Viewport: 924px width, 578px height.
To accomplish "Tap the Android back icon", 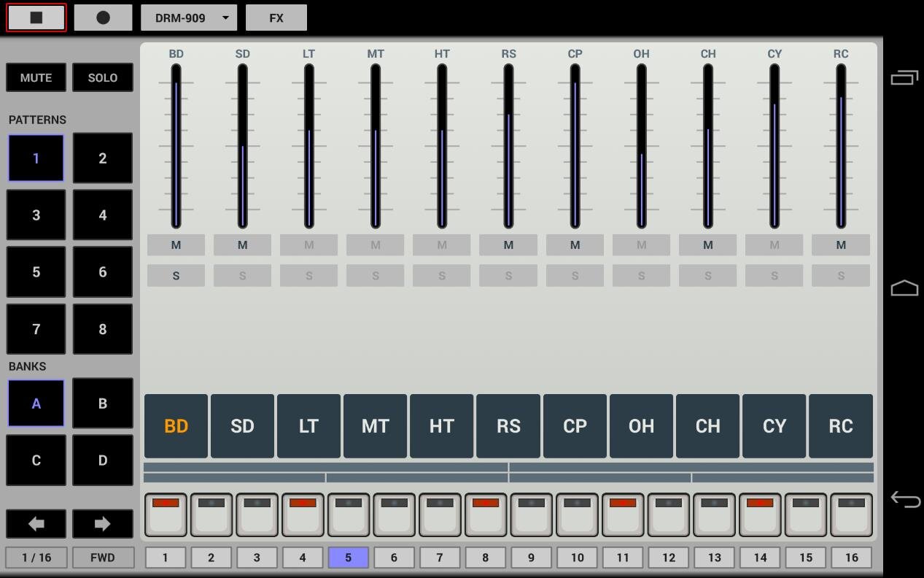I will [904, 499].
